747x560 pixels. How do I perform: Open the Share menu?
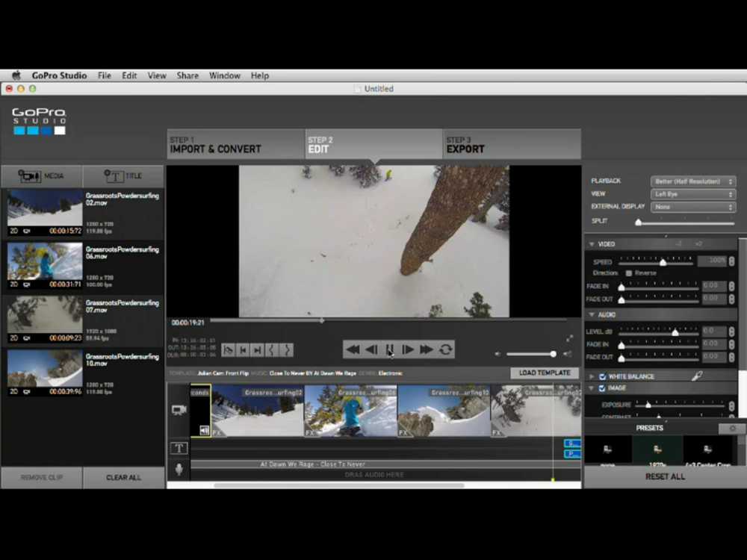pyautogui.click(x=187, y=75)
